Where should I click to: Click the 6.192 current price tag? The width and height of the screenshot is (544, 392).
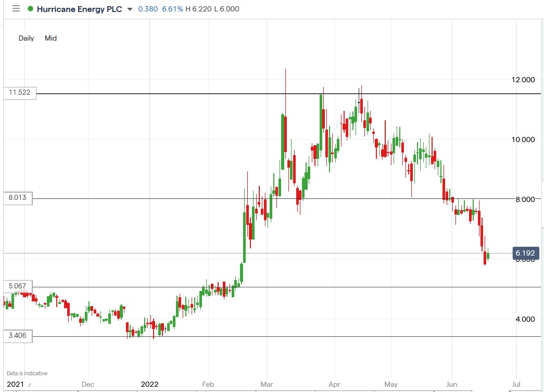(x=525, y=252)
